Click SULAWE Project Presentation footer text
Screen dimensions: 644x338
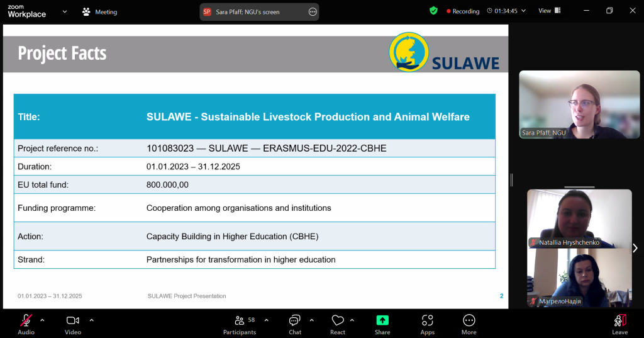point(187,296)
